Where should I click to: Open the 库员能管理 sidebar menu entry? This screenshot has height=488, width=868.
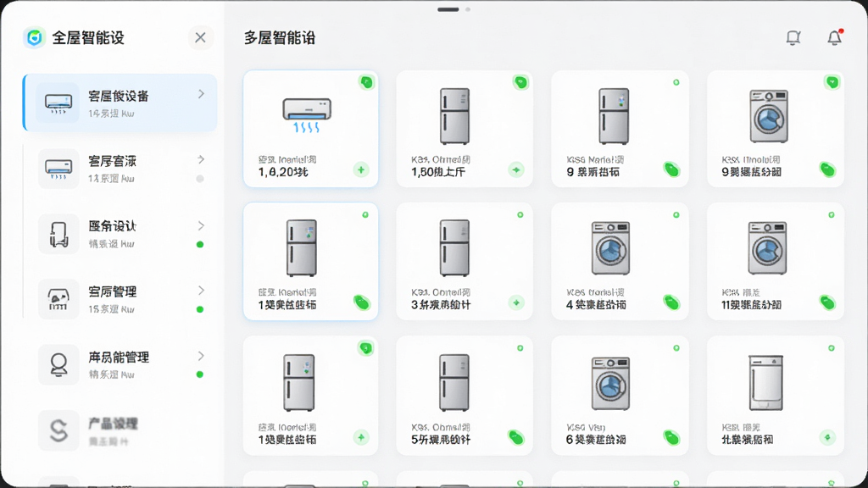(120, 364)
